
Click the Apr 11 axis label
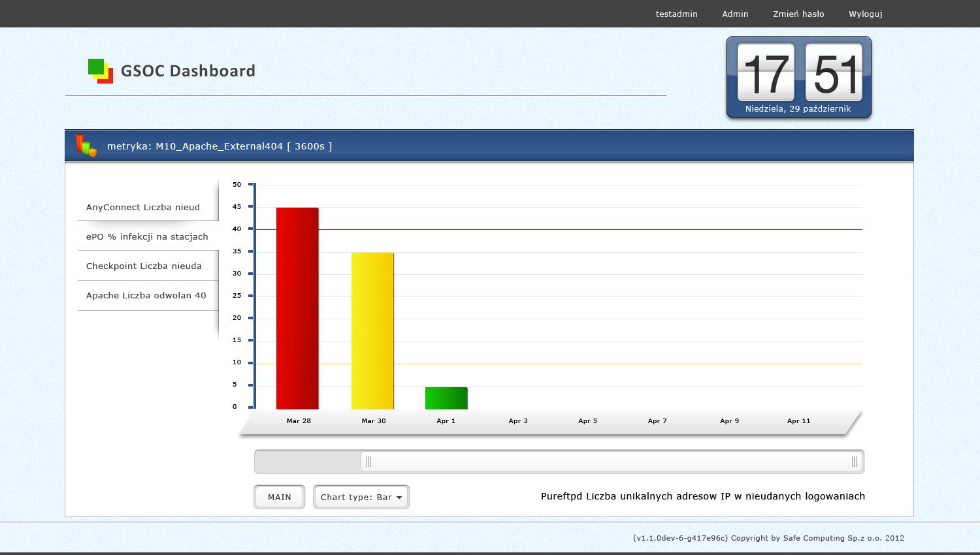tap(798, 421)
